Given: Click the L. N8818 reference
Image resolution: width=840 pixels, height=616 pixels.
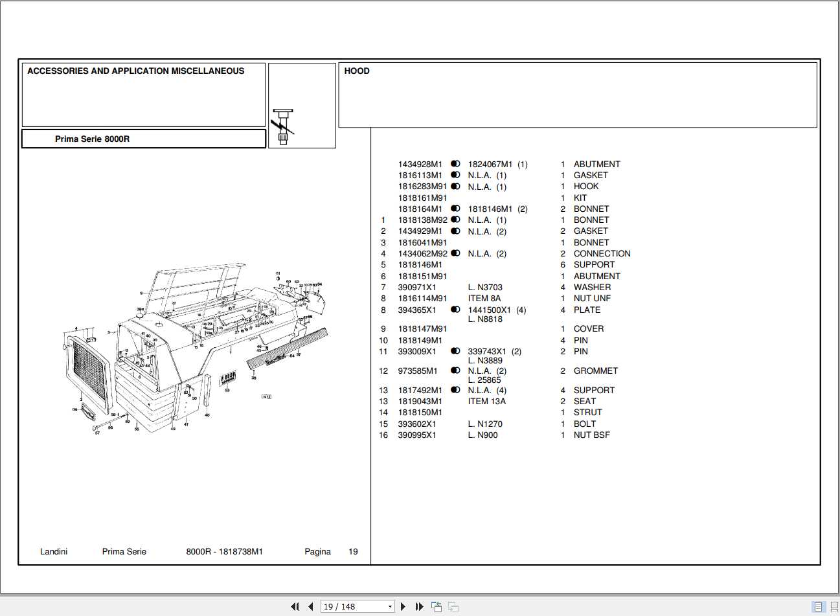Looking at the screenshot, I should [x=485, y=319].
